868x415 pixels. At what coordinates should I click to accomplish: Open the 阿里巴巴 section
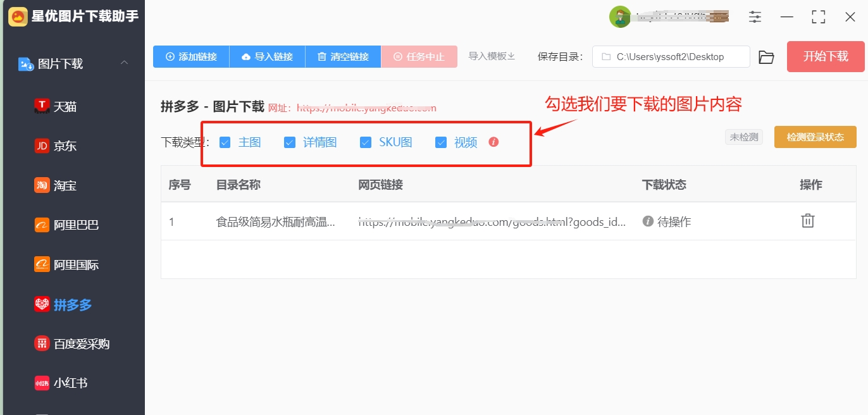coord(66,225)
